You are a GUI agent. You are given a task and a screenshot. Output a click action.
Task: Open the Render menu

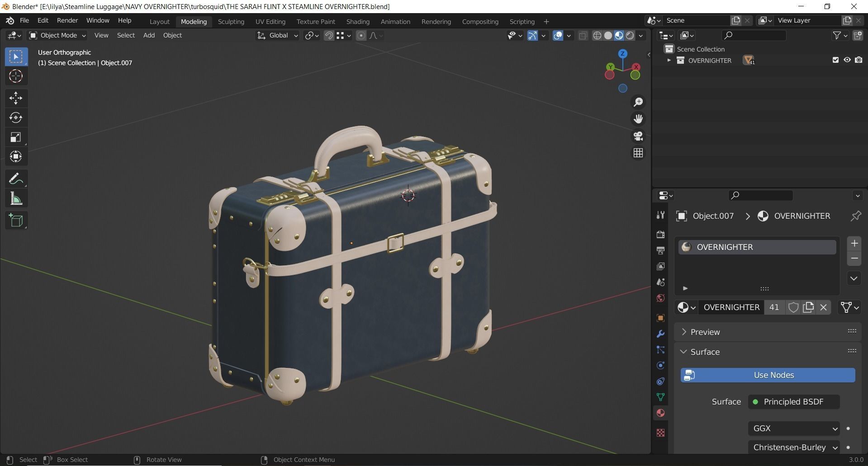click(x=67, y=21)
